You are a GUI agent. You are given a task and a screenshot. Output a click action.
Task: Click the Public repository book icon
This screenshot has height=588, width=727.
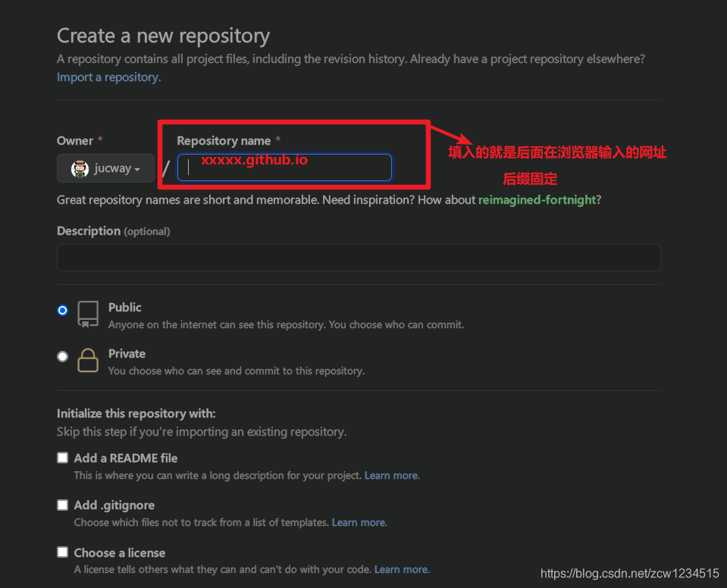tap(88, 314)
